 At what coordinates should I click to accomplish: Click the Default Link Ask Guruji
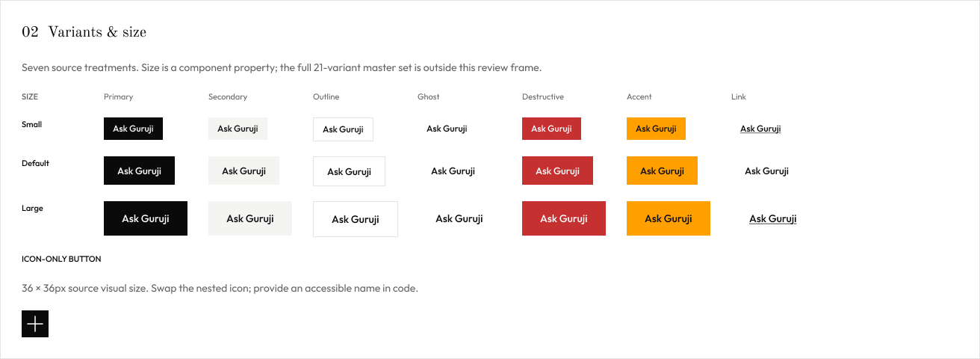click(766, 171)
